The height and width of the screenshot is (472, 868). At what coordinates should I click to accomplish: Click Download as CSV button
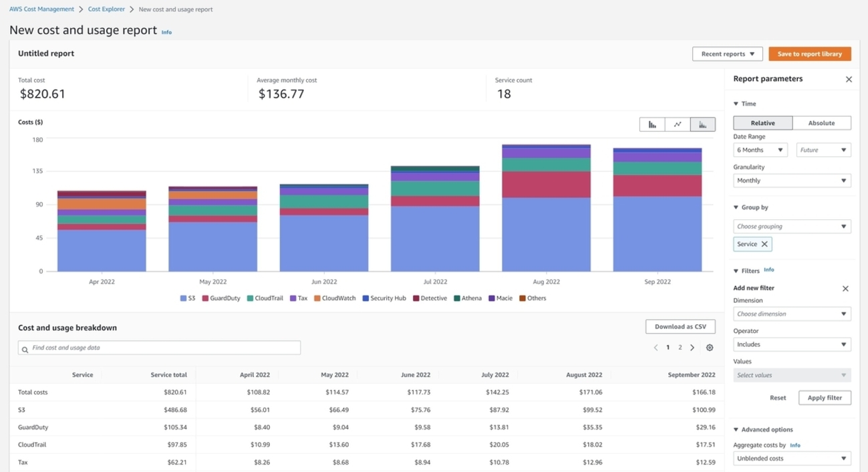click(680, 327)
